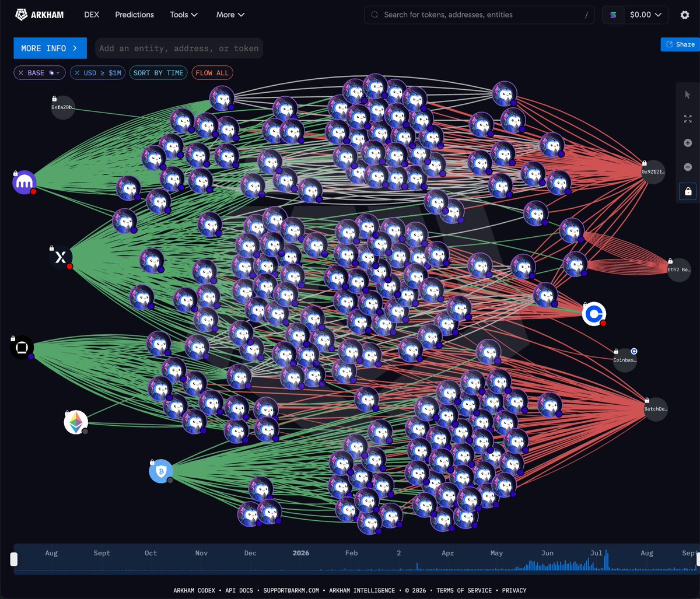Select the pointer cursor tool
This screenshot has width=700, height=599.
[688, 94]
